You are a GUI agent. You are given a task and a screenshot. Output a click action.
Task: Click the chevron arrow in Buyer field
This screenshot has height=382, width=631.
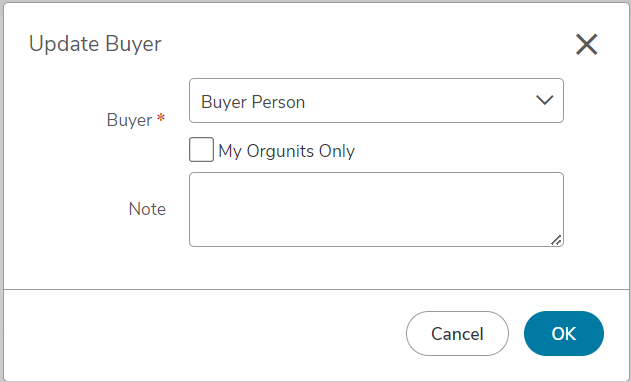pos(544,100)
